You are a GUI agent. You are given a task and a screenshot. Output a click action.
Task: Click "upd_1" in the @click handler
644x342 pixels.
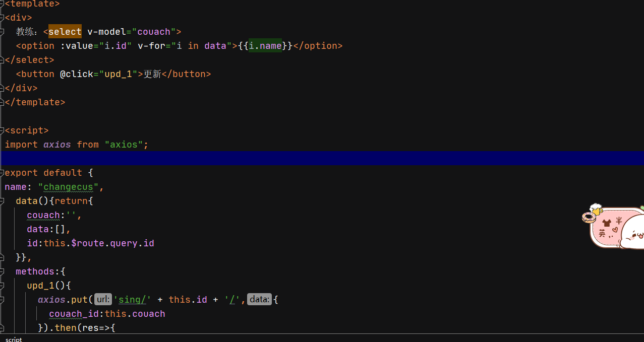118,74
